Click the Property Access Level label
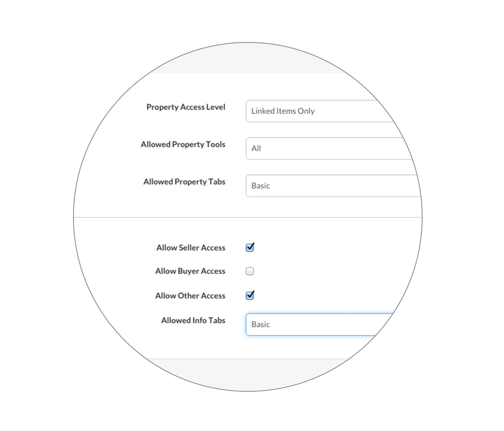This screenshot has height=431, width=504. pyautogui.click(x=186, y=107)
